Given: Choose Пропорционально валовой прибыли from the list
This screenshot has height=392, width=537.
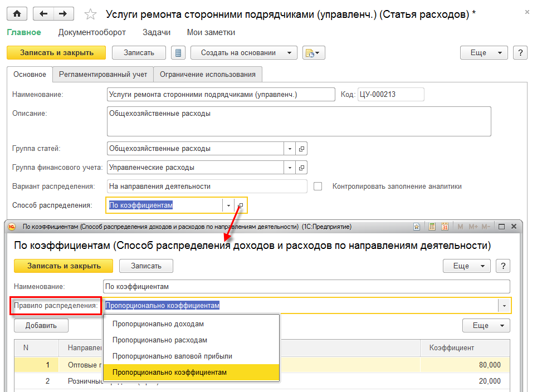Looking at the screenshot, I should [x=172, y=356].
